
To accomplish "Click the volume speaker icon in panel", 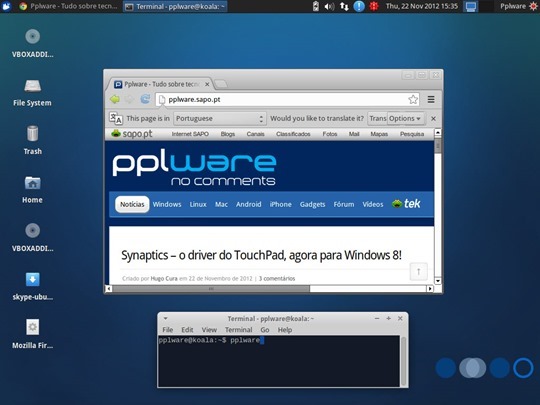I will (x=329, y=6).
